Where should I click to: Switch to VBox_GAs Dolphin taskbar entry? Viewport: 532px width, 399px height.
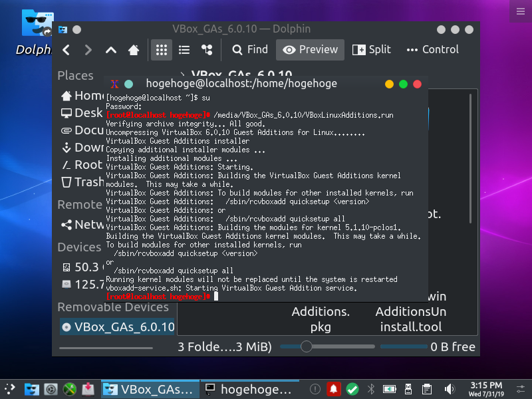(x=150, y=389)
